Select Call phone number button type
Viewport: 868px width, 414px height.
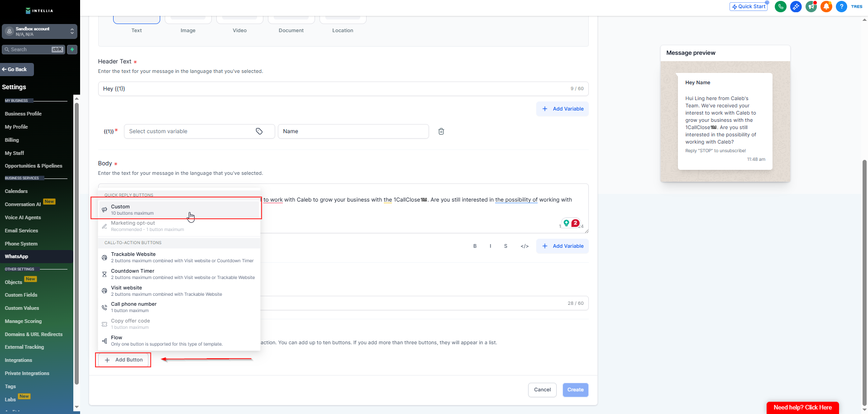pos(179,307)
